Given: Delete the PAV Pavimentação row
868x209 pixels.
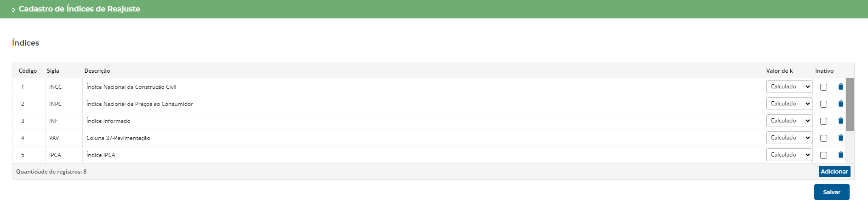Looking at the screenshot, I should tap(841, 138).
